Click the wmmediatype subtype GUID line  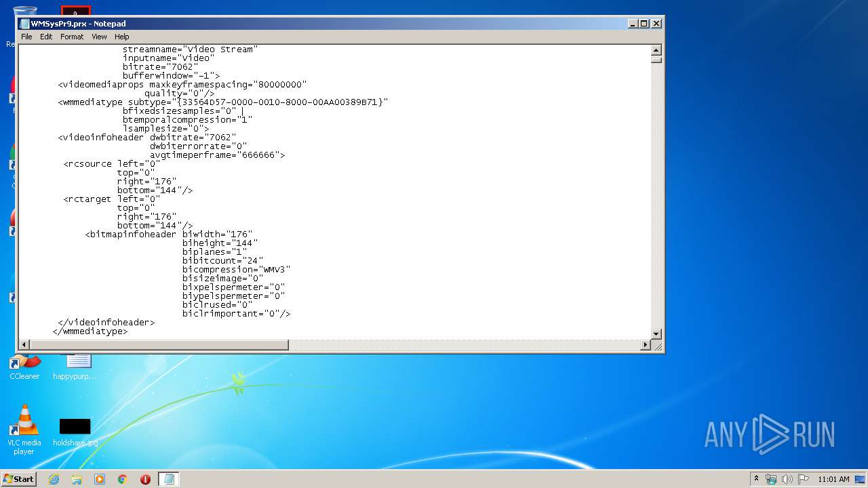click(x=222, y=102)
